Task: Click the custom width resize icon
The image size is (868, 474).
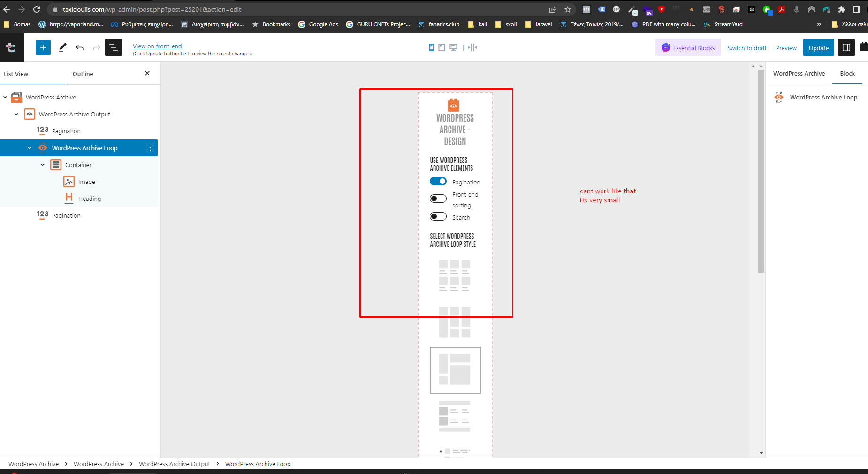Action: coord(472,47)
